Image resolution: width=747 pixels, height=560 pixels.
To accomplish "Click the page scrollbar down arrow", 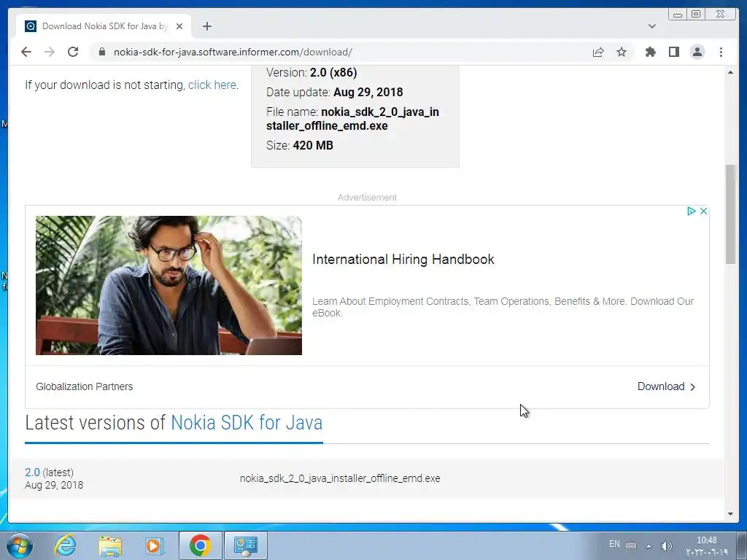I will [x=730, y=513].
